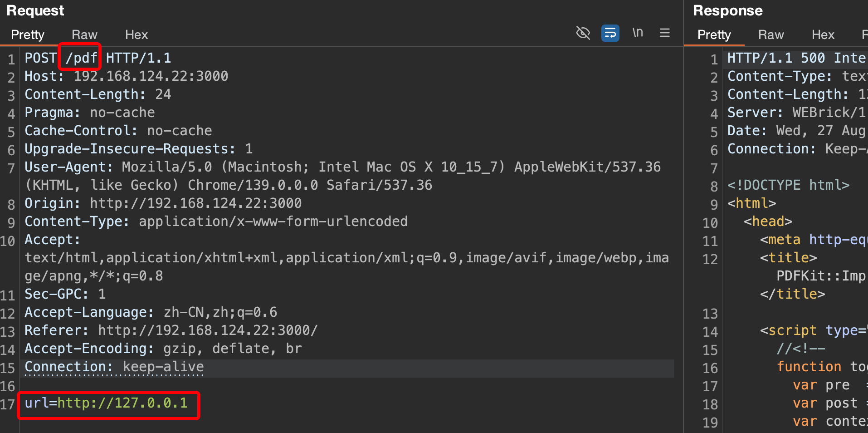Click the url=http://127.0.0.1 body parameter

click(106, 403)
